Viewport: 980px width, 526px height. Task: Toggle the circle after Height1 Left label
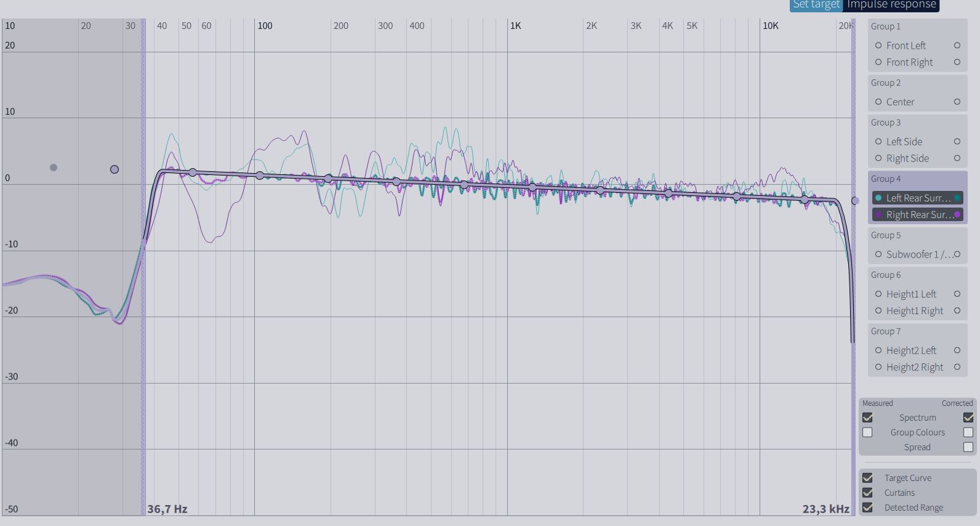coord(957,294)
